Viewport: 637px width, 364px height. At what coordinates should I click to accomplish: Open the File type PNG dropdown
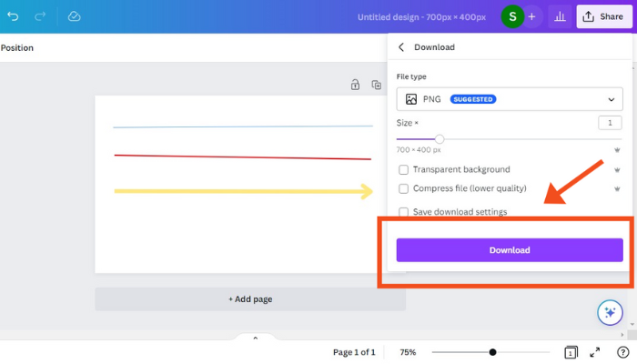click(x=510, y=99)
